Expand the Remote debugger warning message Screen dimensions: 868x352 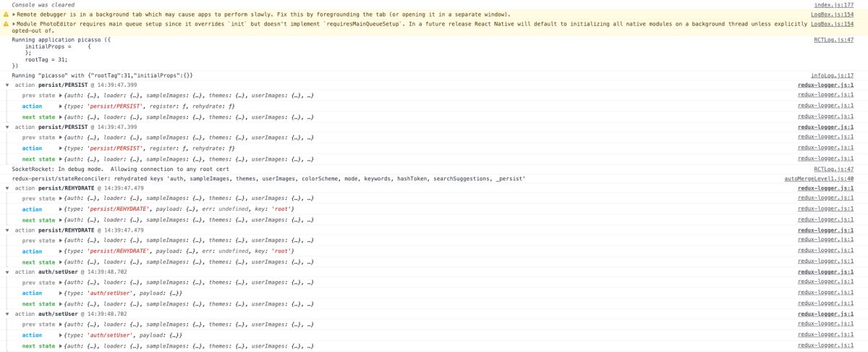point(14,14)
